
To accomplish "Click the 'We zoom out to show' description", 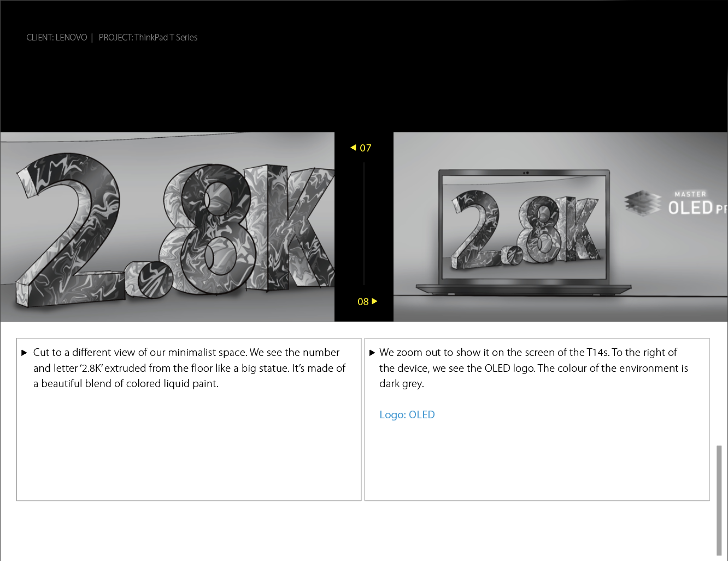I will pyautogui.click(x=533, y=368).
